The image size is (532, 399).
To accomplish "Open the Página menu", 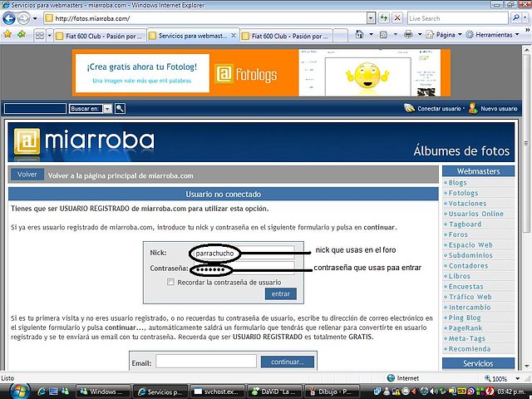I will tap(444, 35).
